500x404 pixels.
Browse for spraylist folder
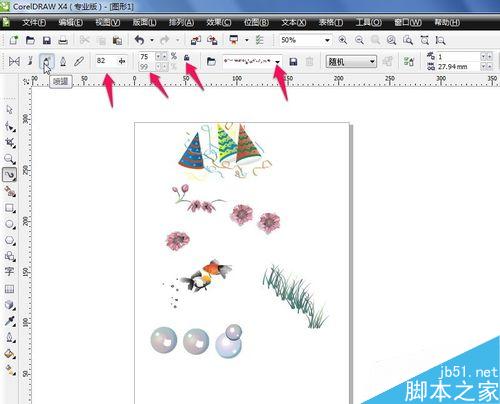click(x=211, y=61)
